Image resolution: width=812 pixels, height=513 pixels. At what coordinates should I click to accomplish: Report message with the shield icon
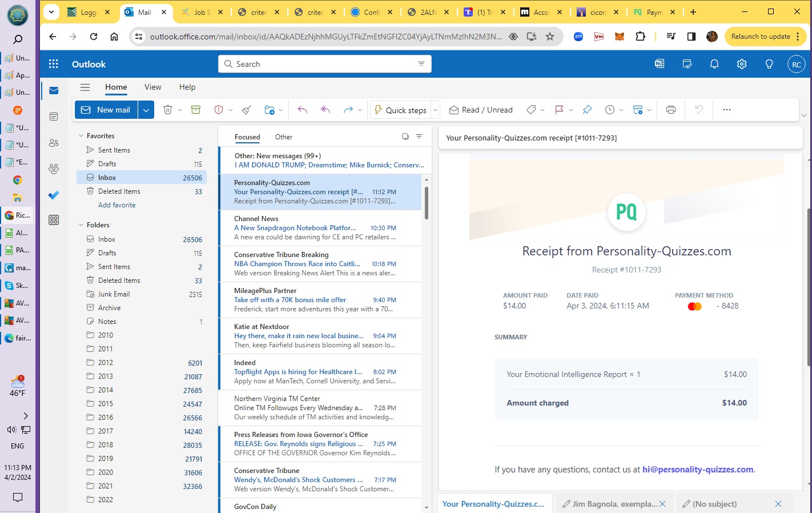click(218, 110)
